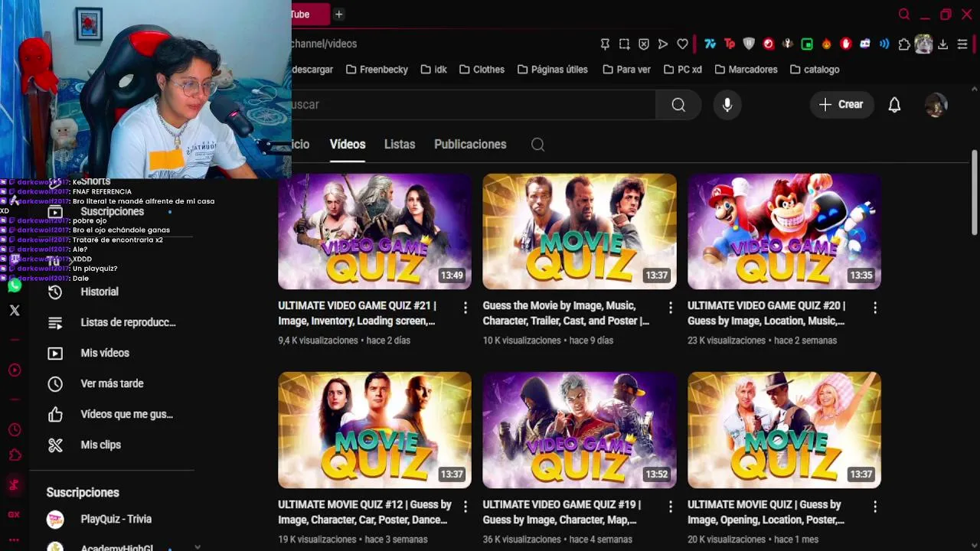The height and width of the screenshot is (551, 980).
Task: Open the tab search magnifier icon
Action: [904, 15]
